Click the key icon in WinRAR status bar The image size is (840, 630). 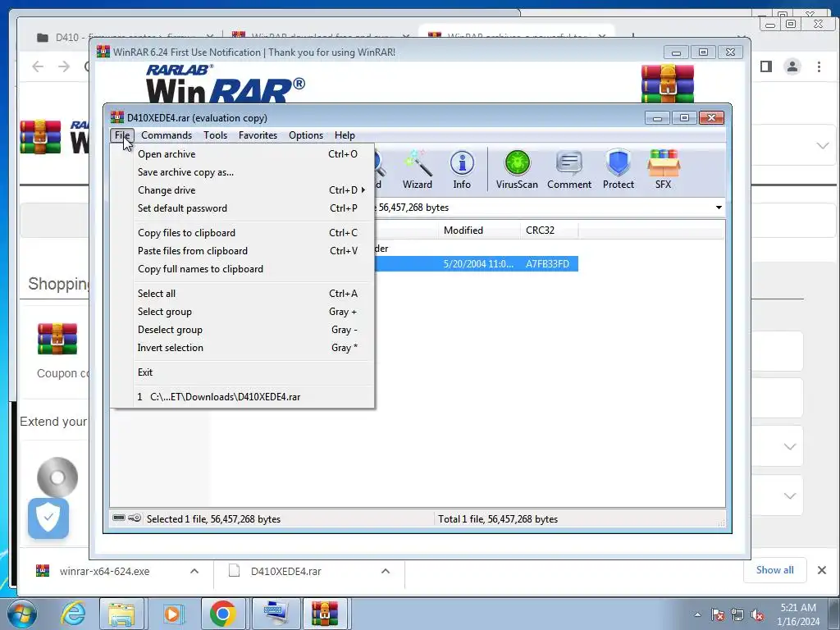point(135,518)
